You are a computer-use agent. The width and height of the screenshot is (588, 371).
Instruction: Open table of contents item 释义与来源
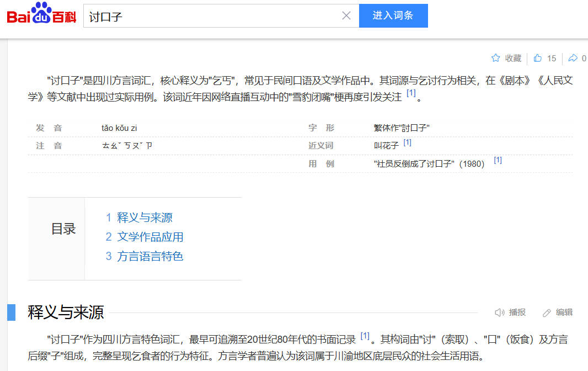(145, 218)
